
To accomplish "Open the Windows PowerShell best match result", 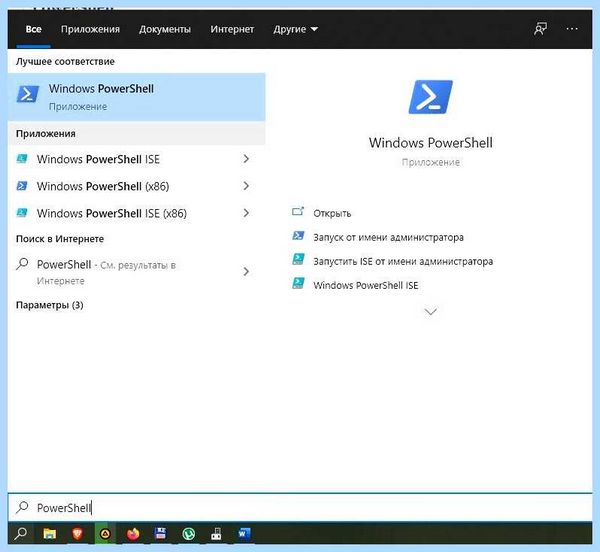I will coord(136,97).
